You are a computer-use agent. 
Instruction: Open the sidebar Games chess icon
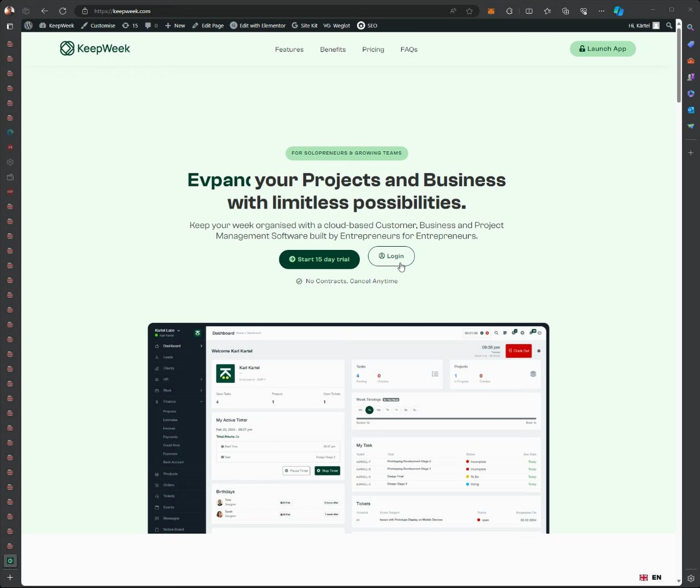pyautogui.click(x=691, y=77)
